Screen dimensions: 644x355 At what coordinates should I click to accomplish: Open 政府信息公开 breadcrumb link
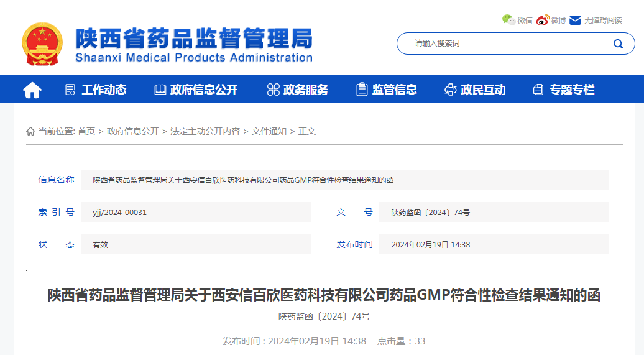click(x=132, y=131)
